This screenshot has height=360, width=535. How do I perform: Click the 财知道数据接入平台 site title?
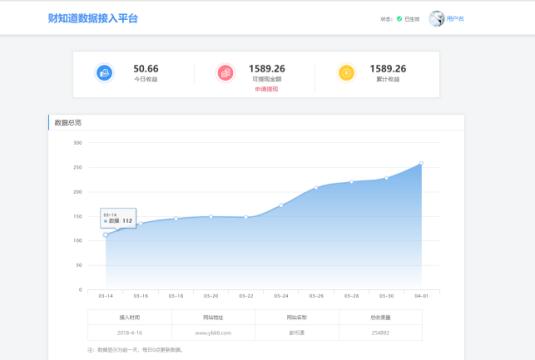click(x=93, y=18)
